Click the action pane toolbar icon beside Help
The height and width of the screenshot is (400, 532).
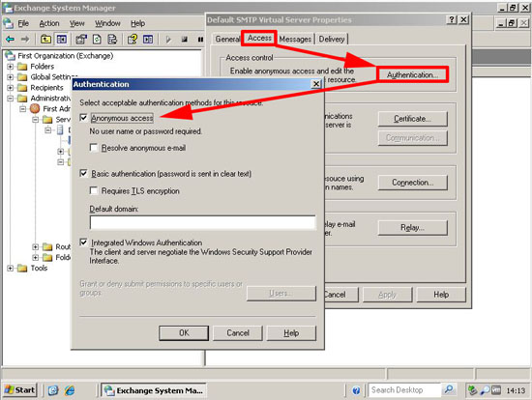tap(148, 40)
